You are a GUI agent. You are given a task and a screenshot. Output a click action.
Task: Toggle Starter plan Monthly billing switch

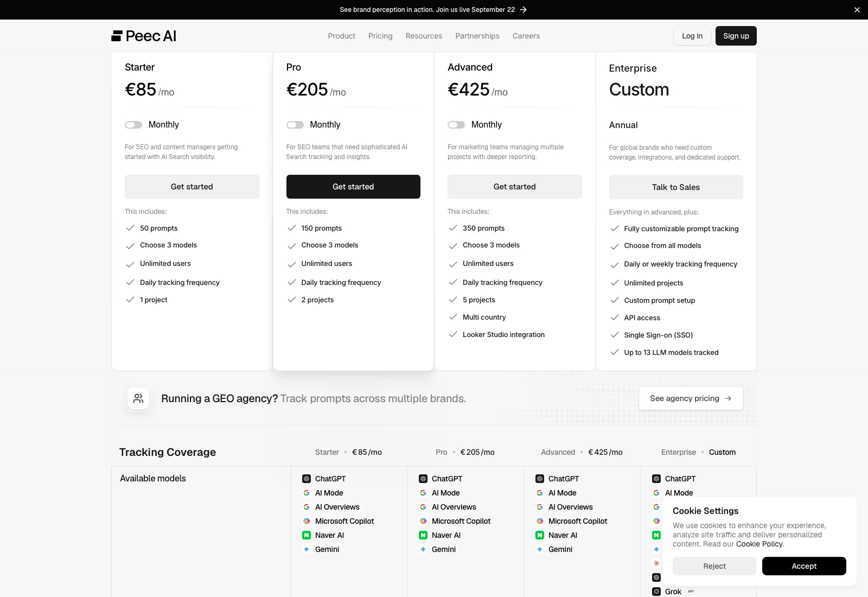pyautogui.click(x=133, y=125)
